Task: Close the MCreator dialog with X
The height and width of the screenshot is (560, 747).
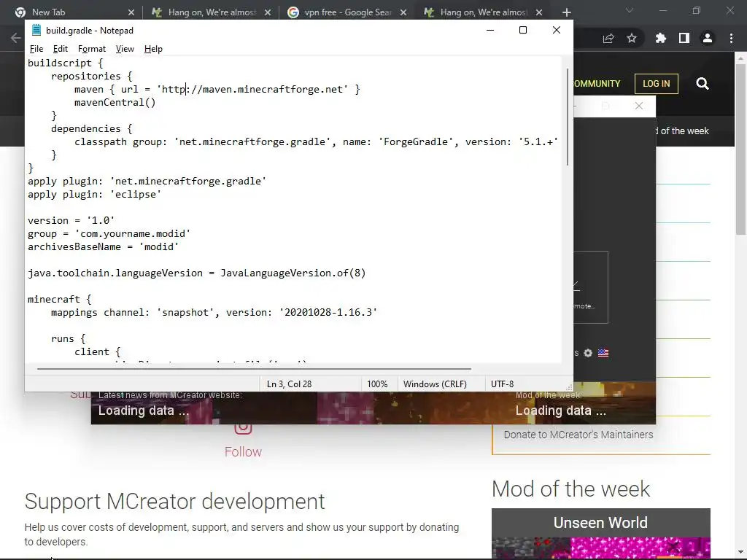Action: pos(639,106)
